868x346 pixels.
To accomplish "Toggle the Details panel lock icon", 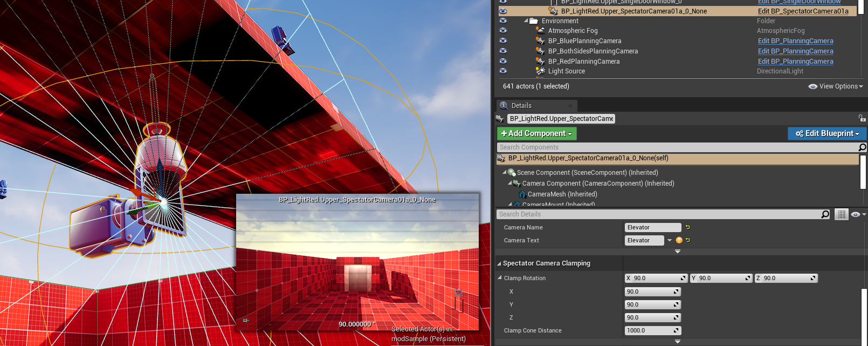I will (x=862, y=118).
